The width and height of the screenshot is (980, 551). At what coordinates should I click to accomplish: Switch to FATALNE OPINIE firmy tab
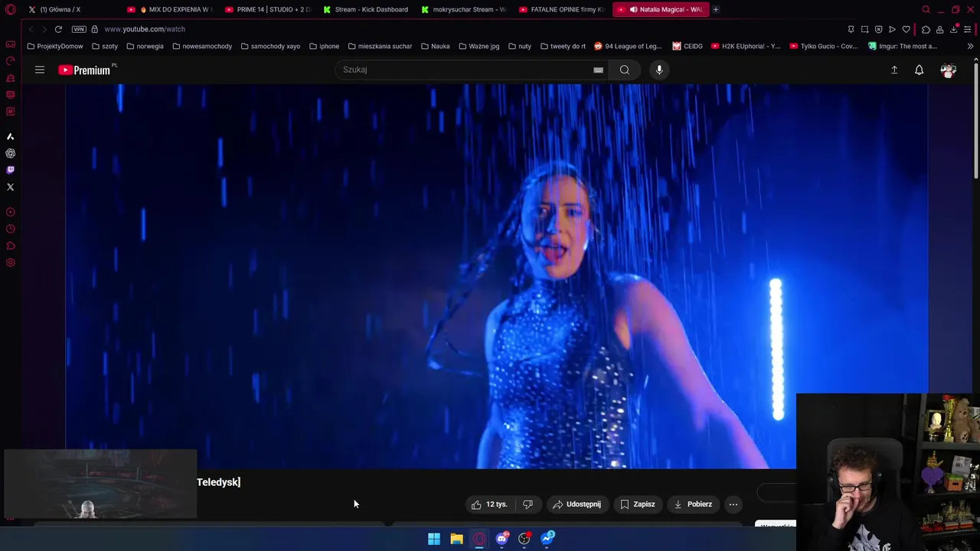coord(561,9)
